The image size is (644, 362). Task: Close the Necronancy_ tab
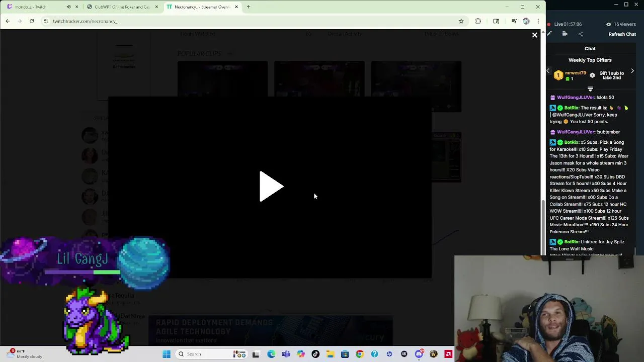coord(236,7)
